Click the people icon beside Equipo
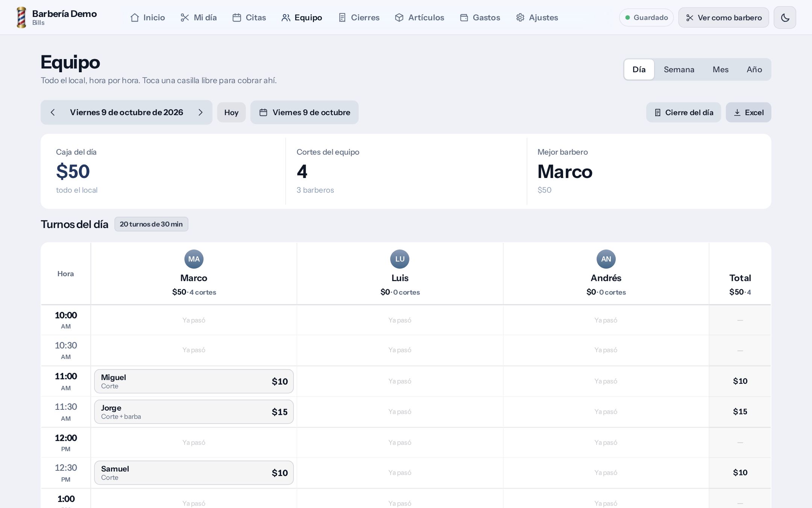This screenshot has width=812, height=508. 286,18
